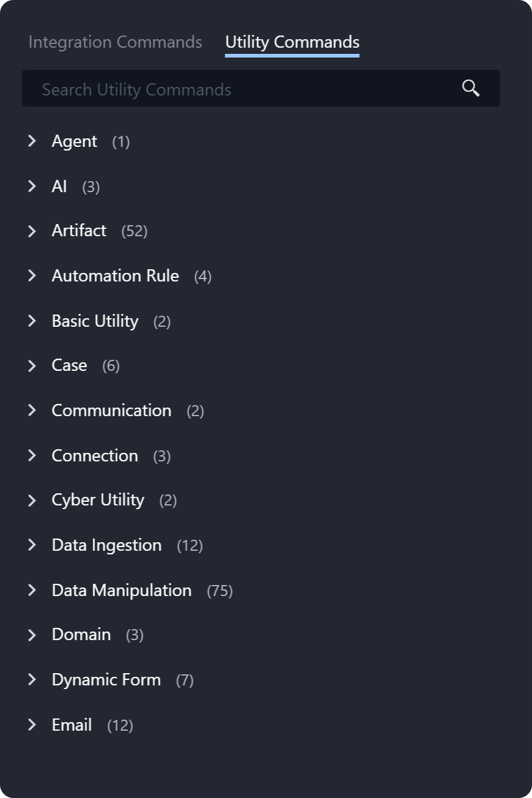The image size is (532, 798).
Task: Select the Email category entry
Action: pyautogui.click(x=72, y=725)
